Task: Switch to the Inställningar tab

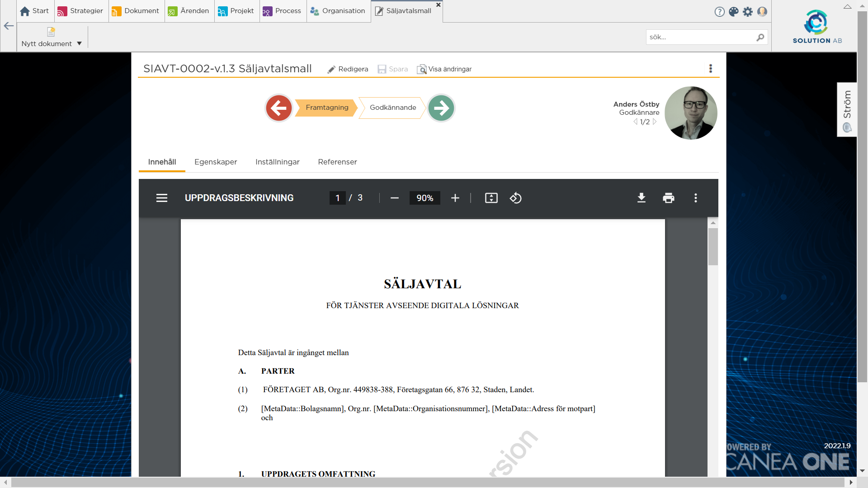Action: click(x=277, y=162)
